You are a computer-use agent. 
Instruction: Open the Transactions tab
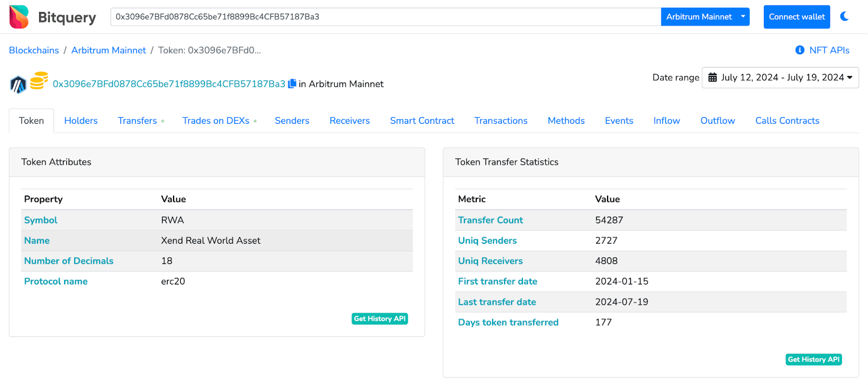click(501, 121)
